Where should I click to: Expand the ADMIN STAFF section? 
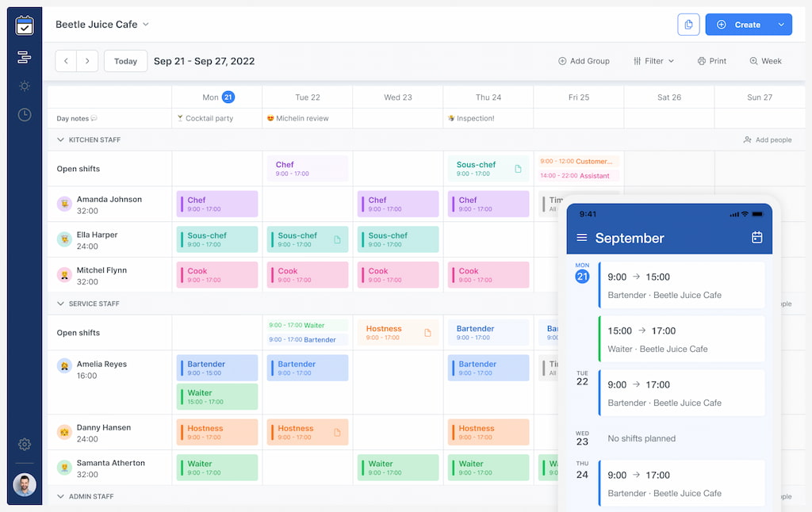click(61, 496)
